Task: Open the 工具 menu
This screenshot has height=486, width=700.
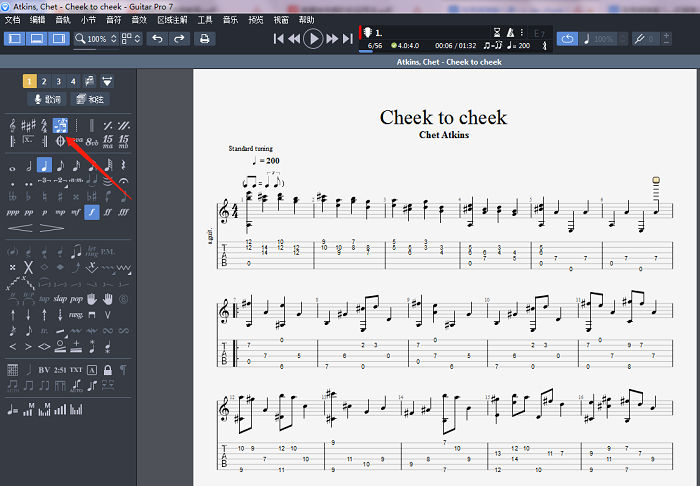Action: (x=205, y=19)
